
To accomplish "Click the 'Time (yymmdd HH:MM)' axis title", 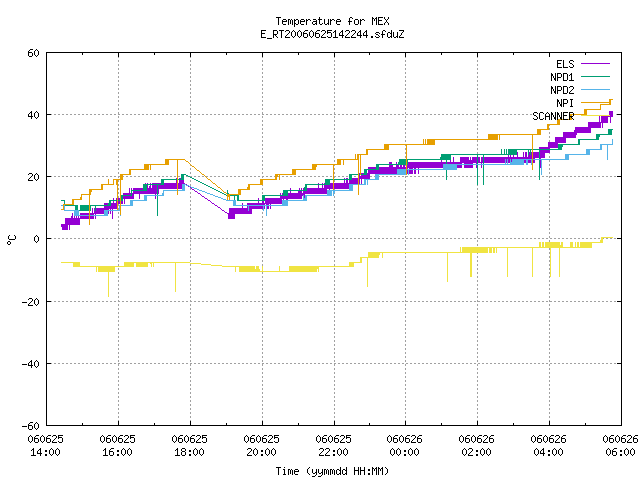I will 332,471.
